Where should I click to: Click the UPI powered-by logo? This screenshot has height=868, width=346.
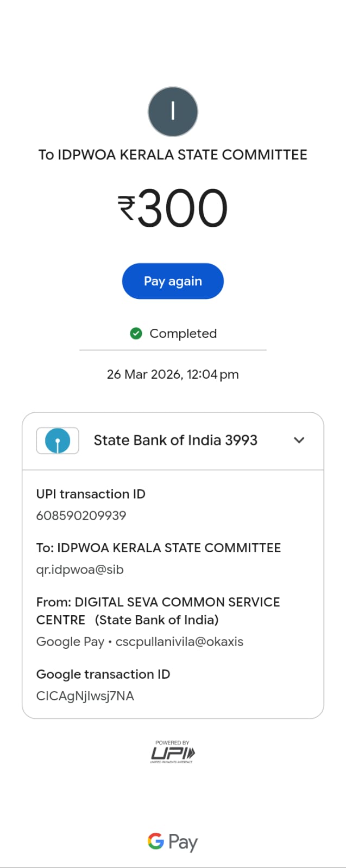[x=173, y=752]
